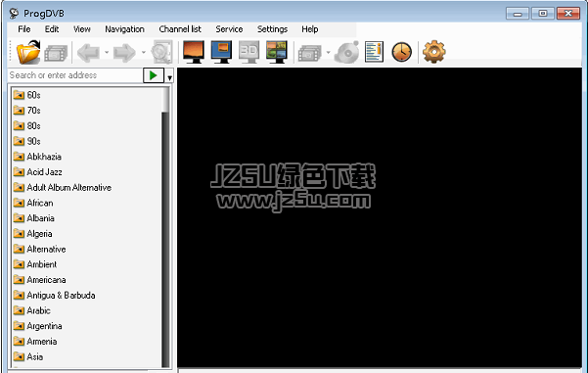Expand the forward arrow history dropdown
This screenshot has height=373, width=588.
[143, 52]
